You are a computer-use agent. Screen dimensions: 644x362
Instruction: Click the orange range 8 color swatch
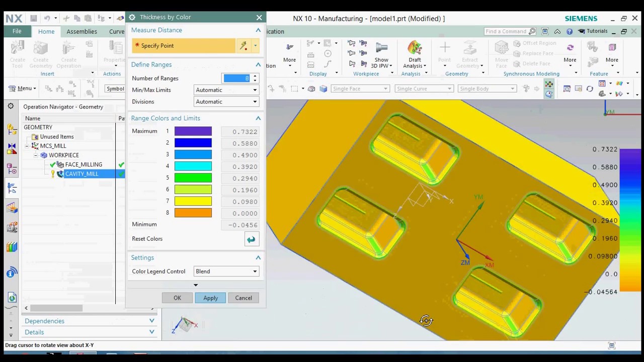tap(193, 213)
